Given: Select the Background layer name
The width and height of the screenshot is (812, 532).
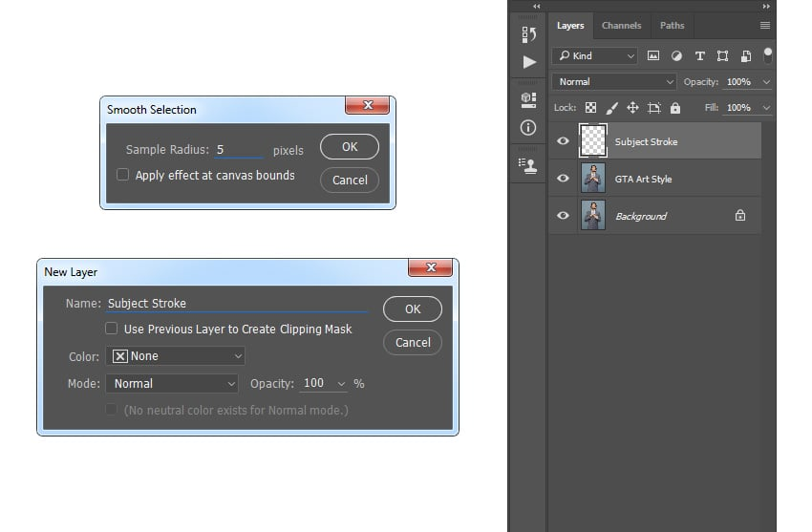Looking at the screenshot, I should [x=641, y=216].
